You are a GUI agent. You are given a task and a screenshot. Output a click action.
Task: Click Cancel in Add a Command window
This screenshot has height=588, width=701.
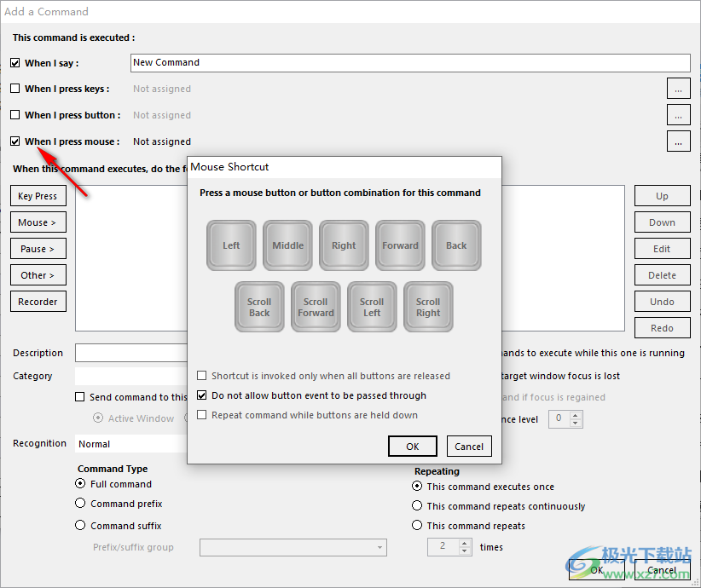pyautogui.click(x=662, y=570)
